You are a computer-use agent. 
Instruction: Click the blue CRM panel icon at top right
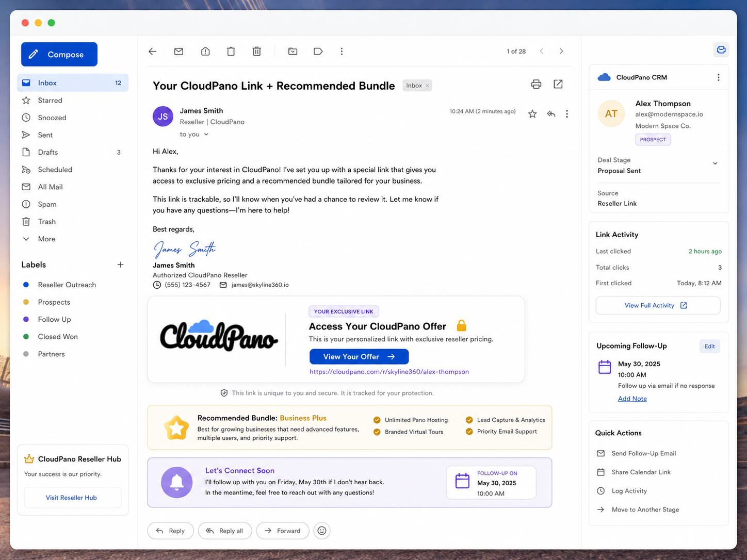721,50
